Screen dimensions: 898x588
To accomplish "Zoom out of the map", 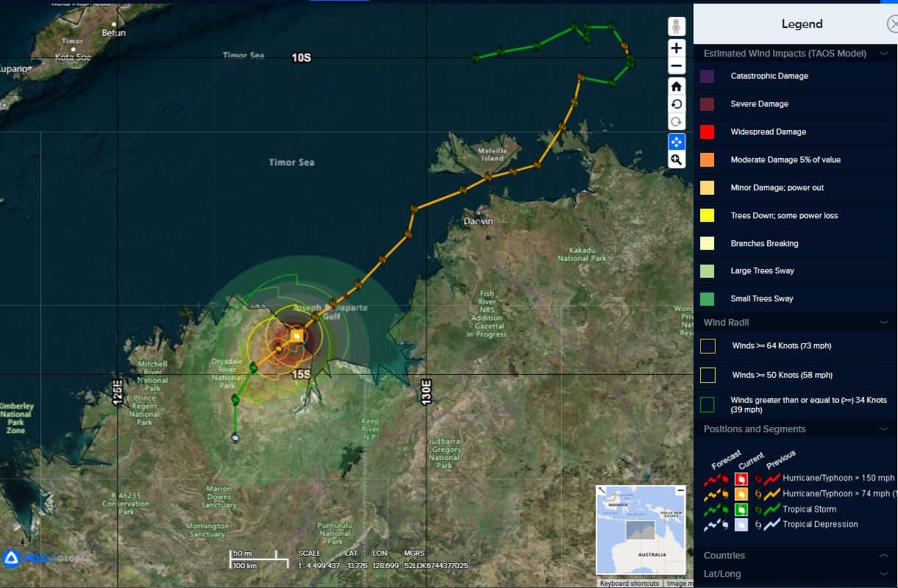I will pyautogui.click(x=677, y=66).
